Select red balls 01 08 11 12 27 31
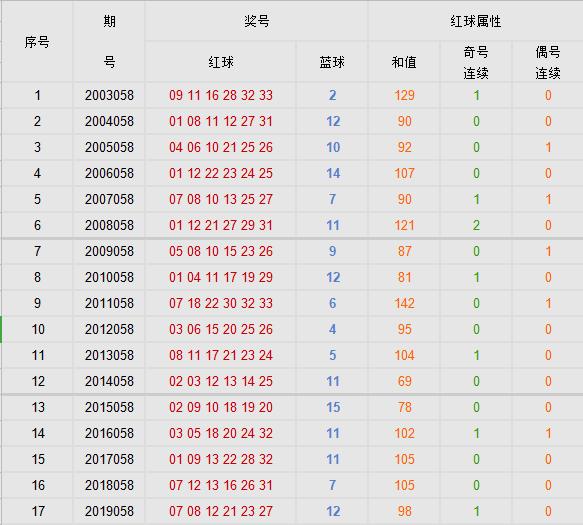The height and width of the screenshot is (525, 583). coord(221,121)
